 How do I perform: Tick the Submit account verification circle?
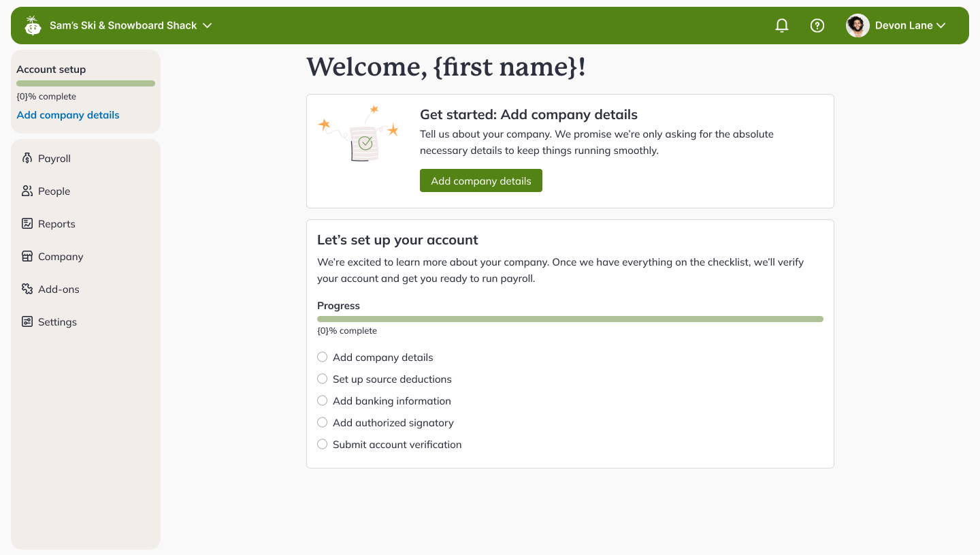[x=322, y=444]
